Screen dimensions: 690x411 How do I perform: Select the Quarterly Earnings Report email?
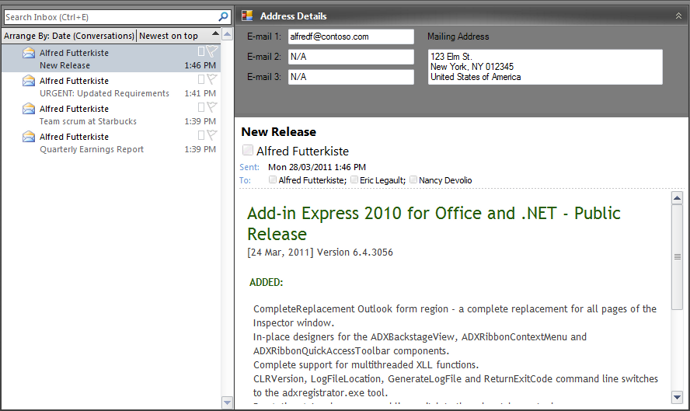tap(111, 143)
